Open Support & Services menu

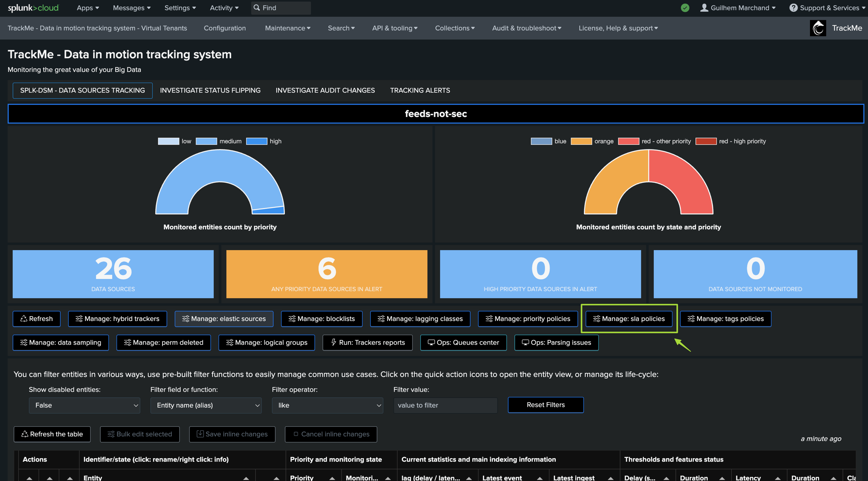827,8
